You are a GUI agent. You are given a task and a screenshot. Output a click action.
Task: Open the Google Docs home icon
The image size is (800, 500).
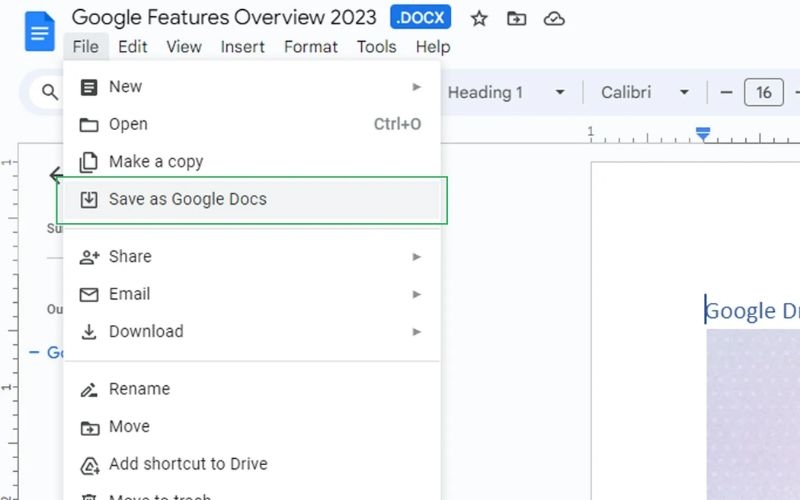tap(39, 32)
